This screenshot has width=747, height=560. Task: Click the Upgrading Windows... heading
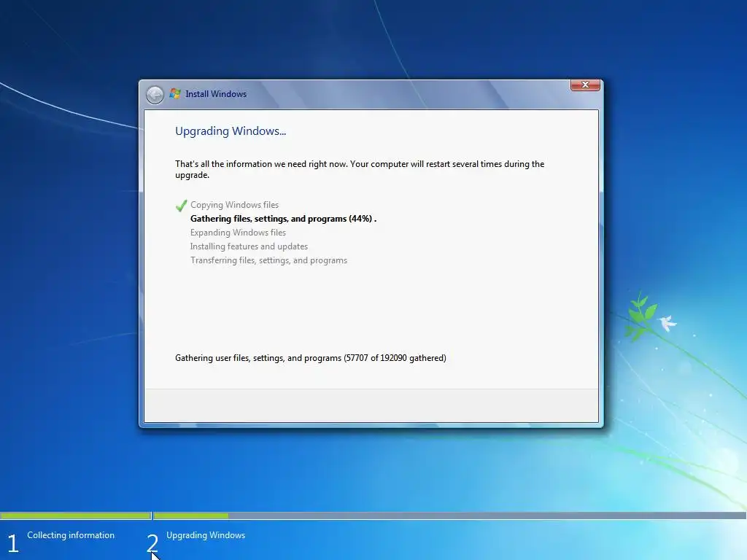231,131
